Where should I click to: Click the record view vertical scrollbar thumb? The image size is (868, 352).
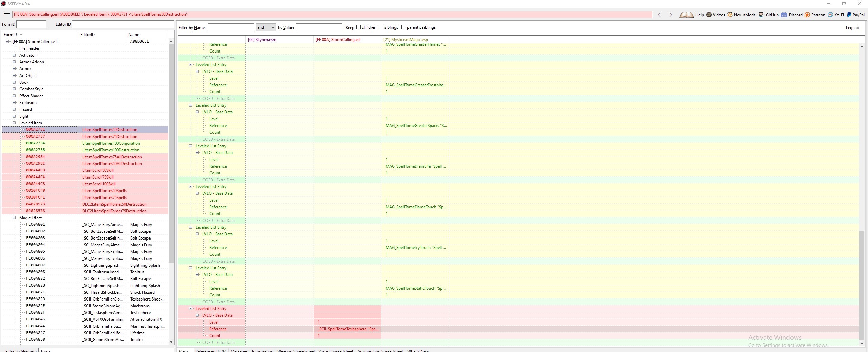[862, 285]
